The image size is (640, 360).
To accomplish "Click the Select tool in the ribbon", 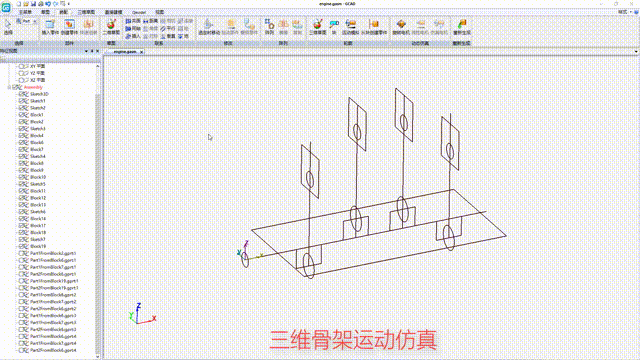I will click(8, 27).
